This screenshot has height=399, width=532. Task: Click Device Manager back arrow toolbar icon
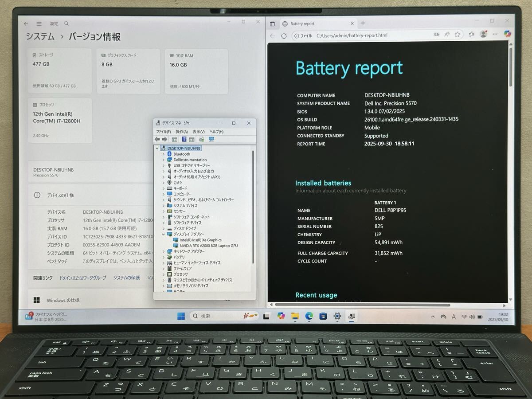(x=157, y=139)
